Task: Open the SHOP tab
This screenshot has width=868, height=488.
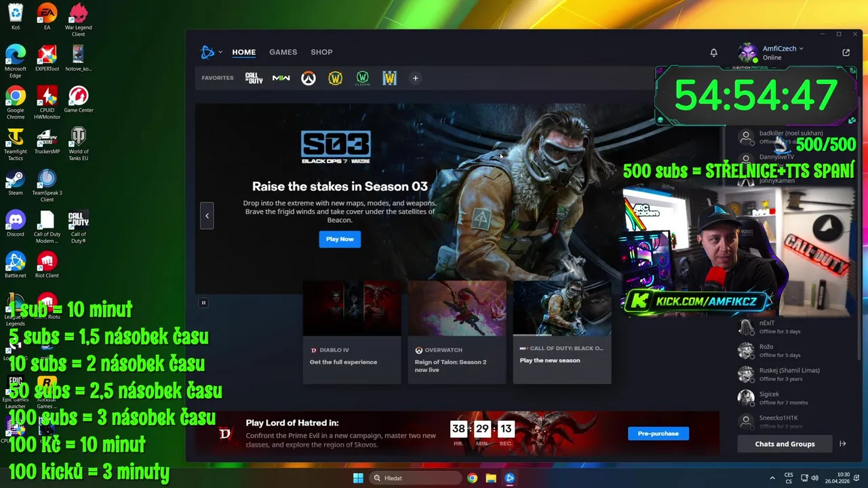Action: 321,52
